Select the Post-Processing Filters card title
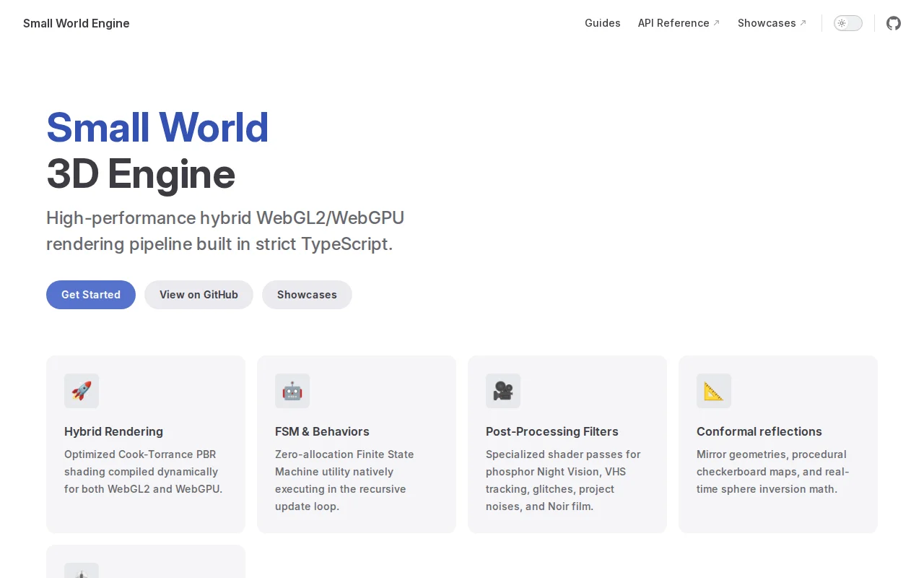This screenshot has height=578, width=924. 552,431
